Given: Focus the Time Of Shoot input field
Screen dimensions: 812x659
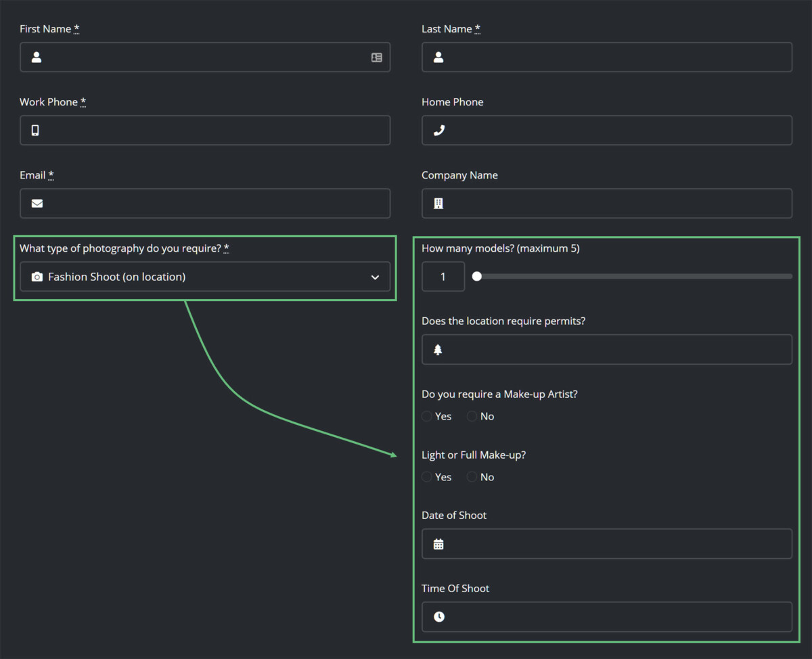Looking at the screenshot, I should [x=607, y=617].
